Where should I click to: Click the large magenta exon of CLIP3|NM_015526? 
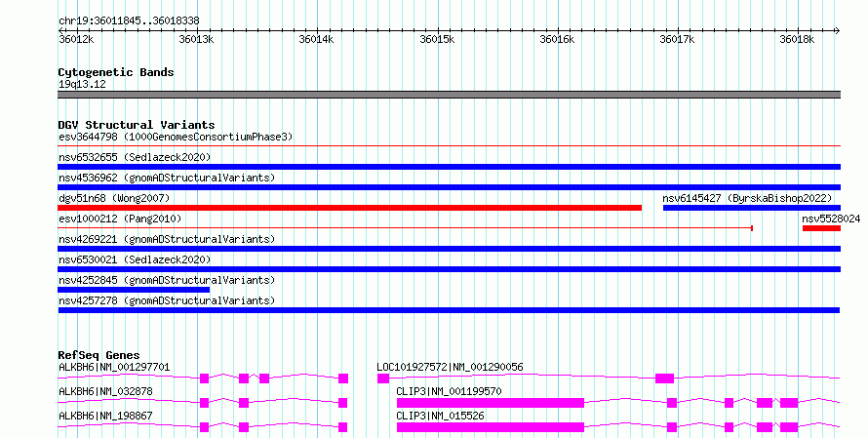[x=491, y=427]
